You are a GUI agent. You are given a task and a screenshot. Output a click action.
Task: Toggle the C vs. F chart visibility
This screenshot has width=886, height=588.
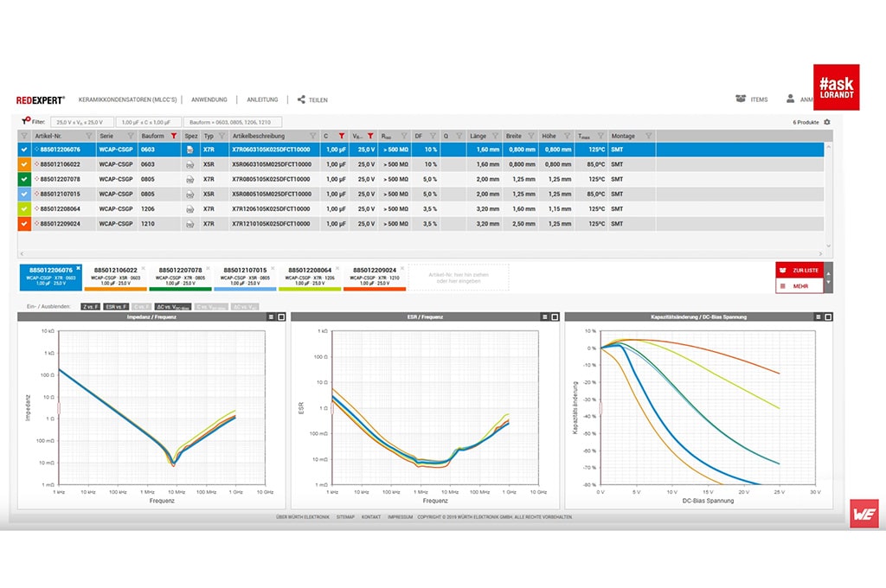(141, 307)
